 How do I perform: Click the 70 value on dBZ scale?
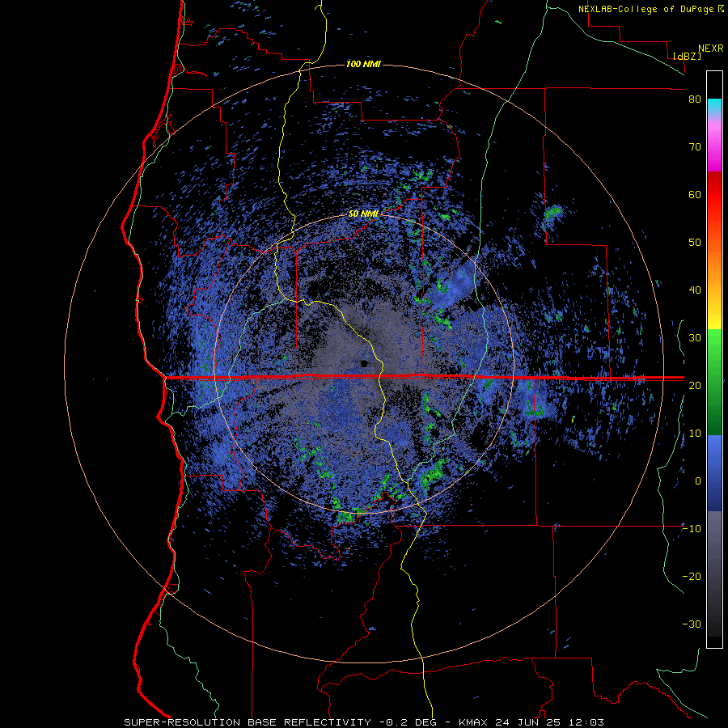pyautogui.click(x=695, y=147)
